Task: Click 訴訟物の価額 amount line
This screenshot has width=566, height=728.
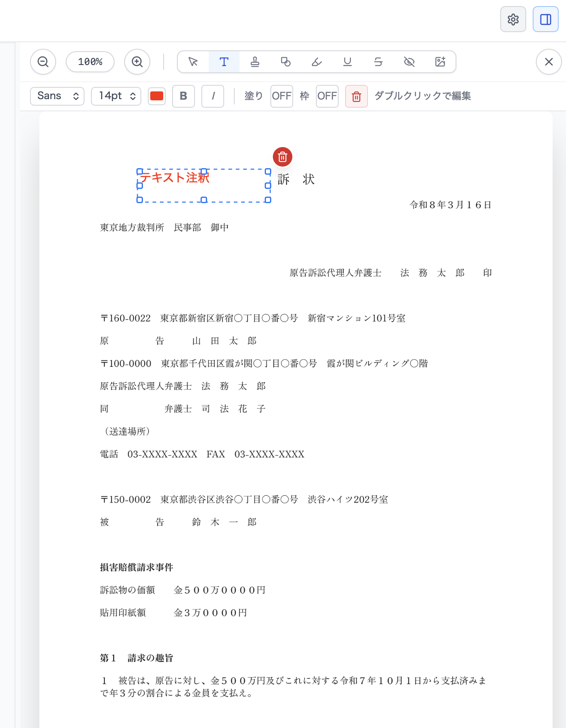Action: pos(183,590)
